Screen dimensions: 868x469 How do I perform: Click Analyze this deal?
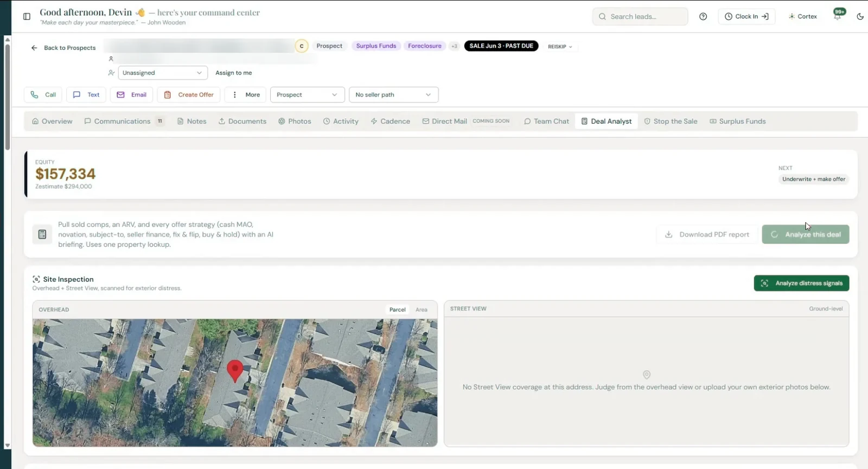[x=806, y=234]
